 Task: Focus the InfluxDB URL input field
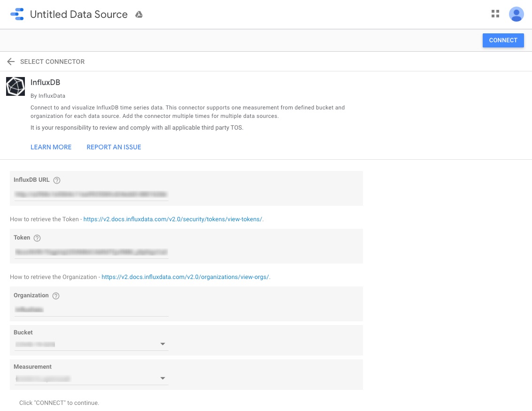[x=91, y=194]
